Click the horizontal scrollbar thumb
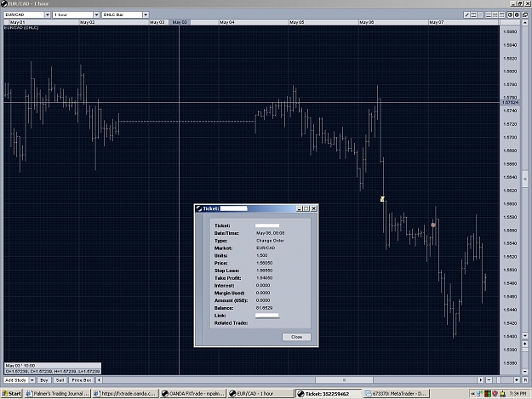 [x=344, y=380]
